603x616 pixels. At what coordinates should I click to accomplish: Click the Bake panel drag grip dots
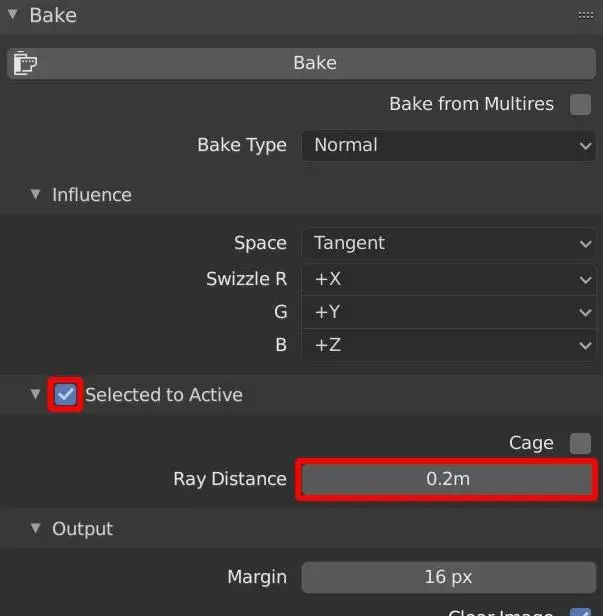pos(586,15)
